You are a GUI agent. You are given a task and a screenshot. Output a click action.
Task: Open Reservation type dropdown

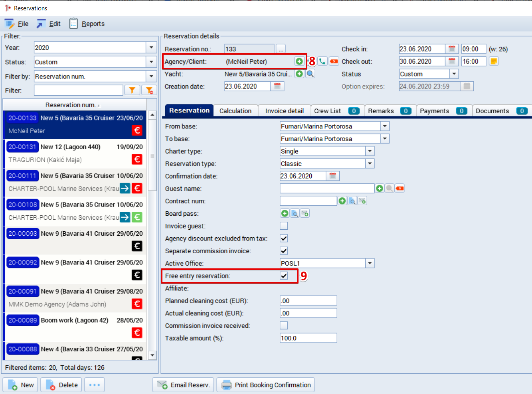370,164
